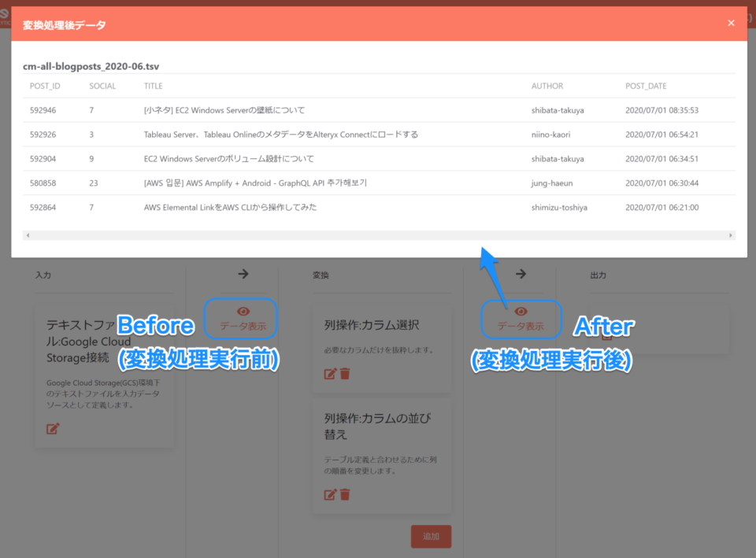Open the edit icon under 列操作:カラム選択
Screen dimensions: 756x558
click(331, 373)
